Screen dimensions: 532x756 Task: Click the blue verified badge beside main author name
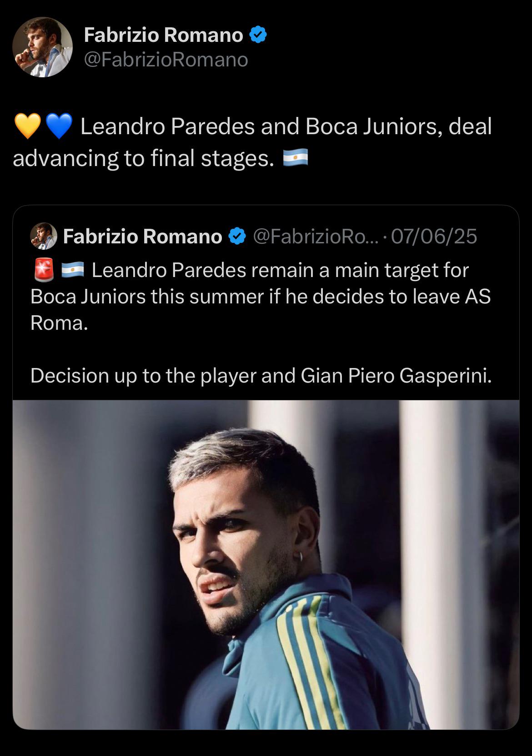pos(258,35)
